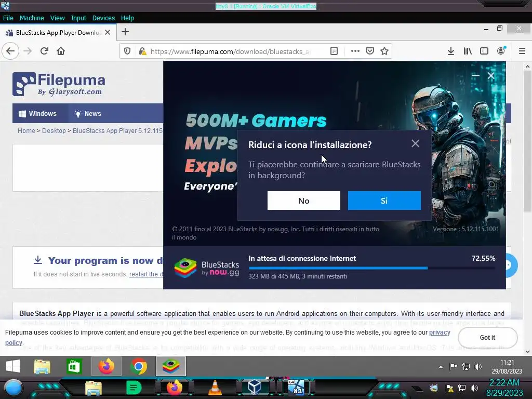
Task: Open VirtualBox Machine menu
Action: pos(32,18)
